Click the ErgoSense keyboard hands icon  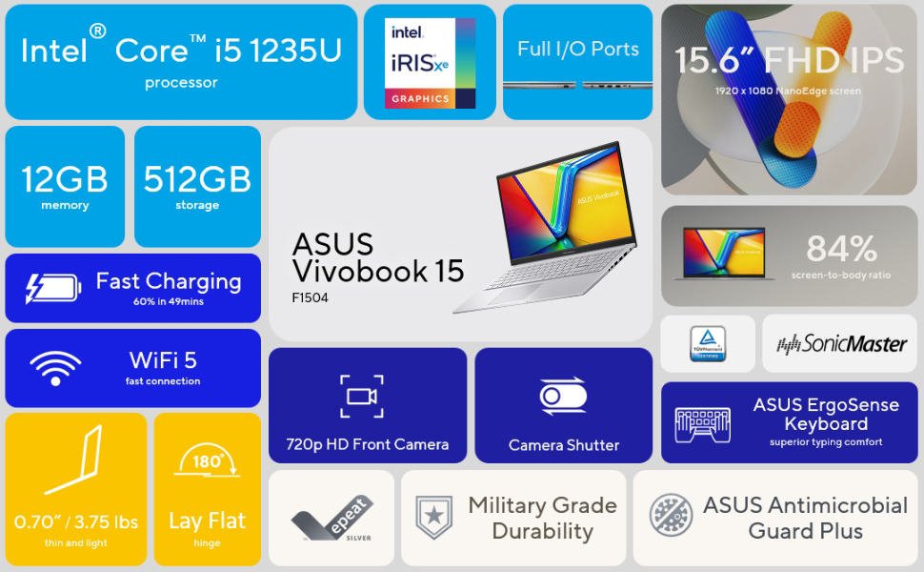[x=702, y=424]
